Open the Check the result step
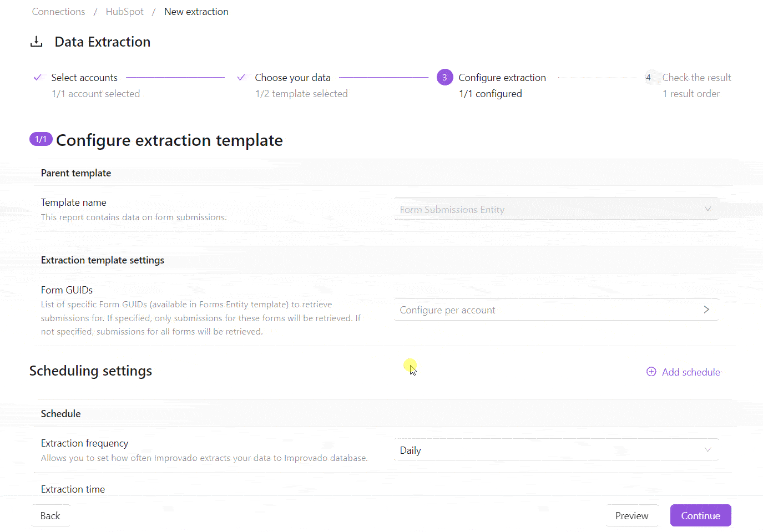 (x=696, y=78)
